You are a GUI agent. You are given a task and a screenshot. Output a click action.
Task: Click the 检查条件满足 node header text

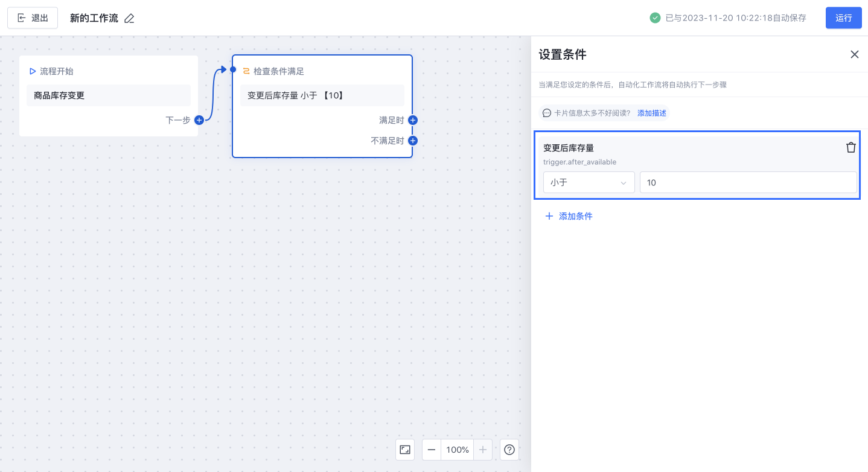pyautogui.click(x=279, y=71)
